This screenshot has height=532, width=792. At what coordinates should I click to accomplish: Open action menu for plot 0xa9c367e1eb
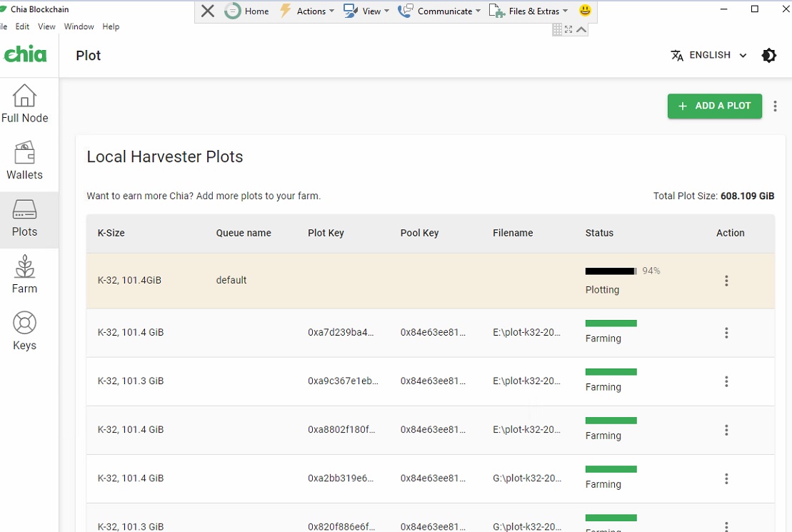coord(726,381)
